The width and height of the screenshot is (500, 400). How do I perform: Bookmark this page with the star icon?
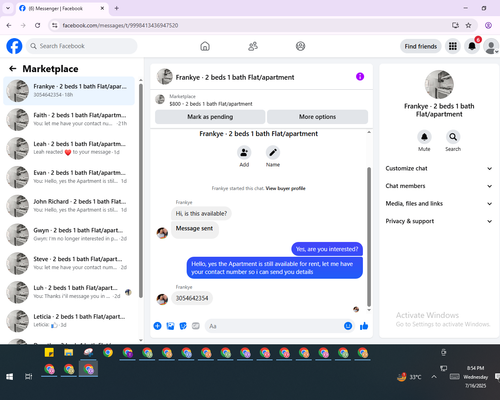coord(468,25)
